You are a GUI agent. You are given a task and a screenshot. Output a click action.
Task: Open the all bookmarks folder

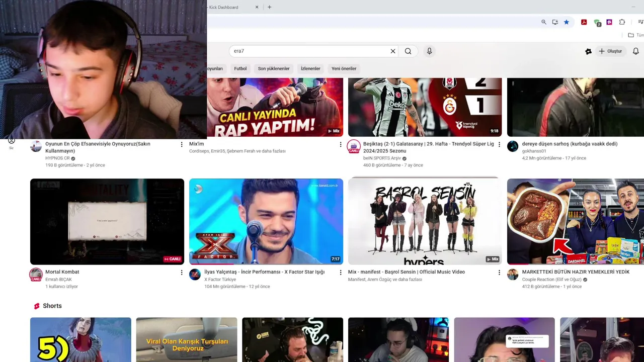click(x=635, y=35)
